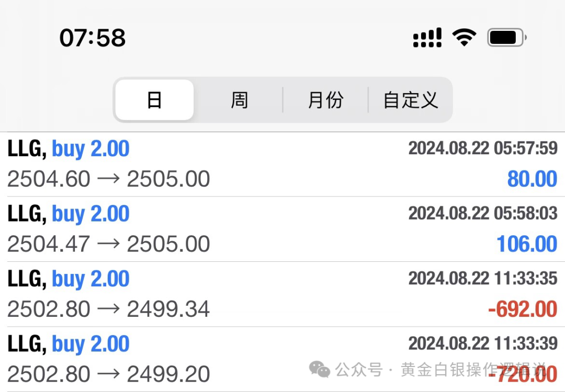Tap the 2504.47 → 2505.00 price line
Viewport: 565px width, 392px height.
109,244
